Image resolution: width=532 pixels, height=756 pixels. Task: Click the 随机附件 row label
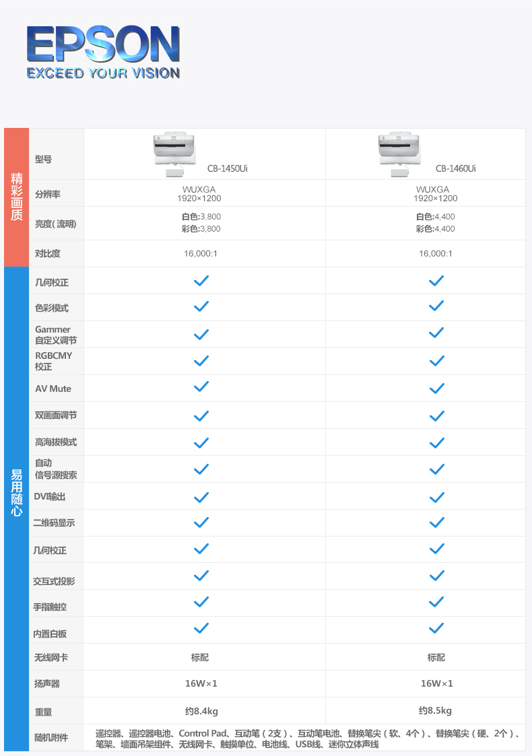51,738
